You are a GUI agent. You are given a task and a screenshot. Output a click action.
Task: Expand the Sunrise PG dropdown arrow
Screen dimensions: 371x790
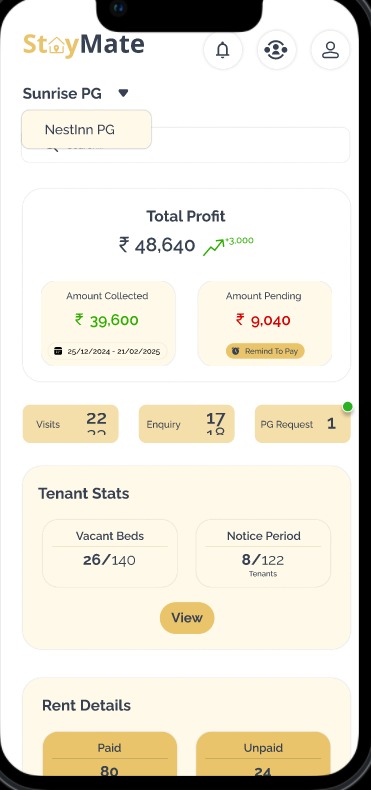[123, 93]
